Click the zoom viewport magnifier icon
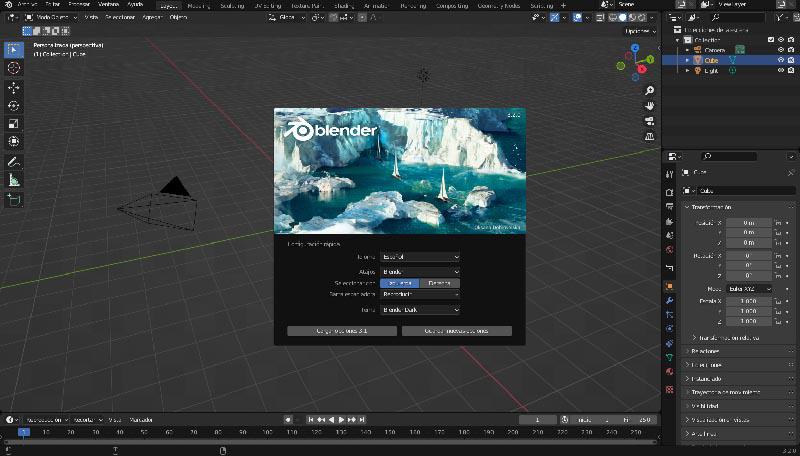Viewport: 800px width, 456px height. coord(649,91)
